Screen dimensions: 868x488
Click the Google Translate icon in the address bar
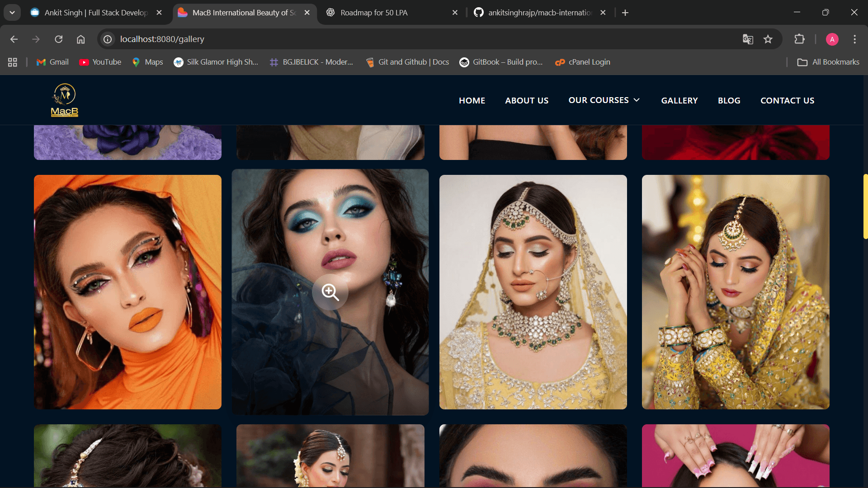click(748, 39)
